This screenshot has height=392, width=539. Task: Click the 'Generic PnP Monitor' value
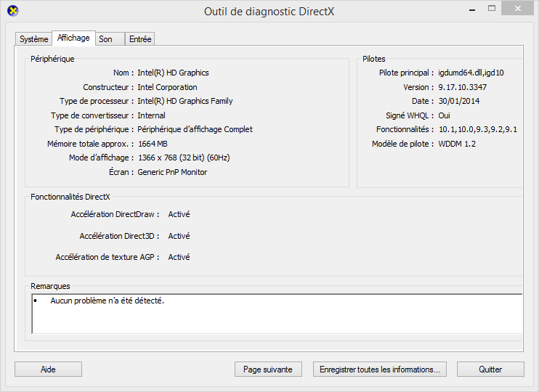(172, 172)
